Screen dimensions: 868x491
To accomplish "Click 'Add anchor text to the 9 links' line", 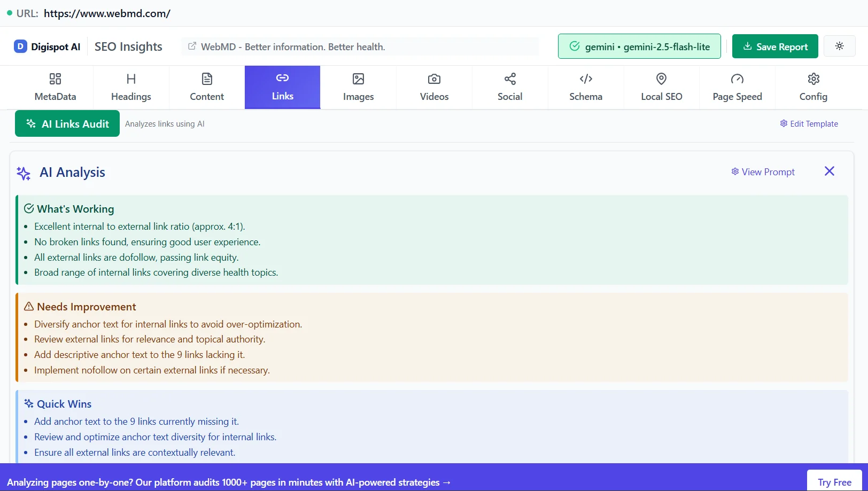I will coord(136,422).
